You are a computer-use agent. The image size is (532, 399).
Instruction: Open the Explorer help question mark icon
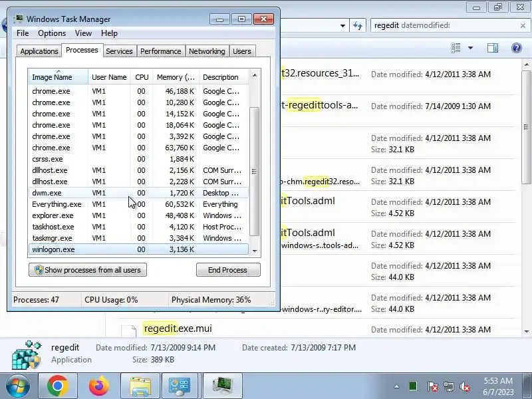pos(517,48)
